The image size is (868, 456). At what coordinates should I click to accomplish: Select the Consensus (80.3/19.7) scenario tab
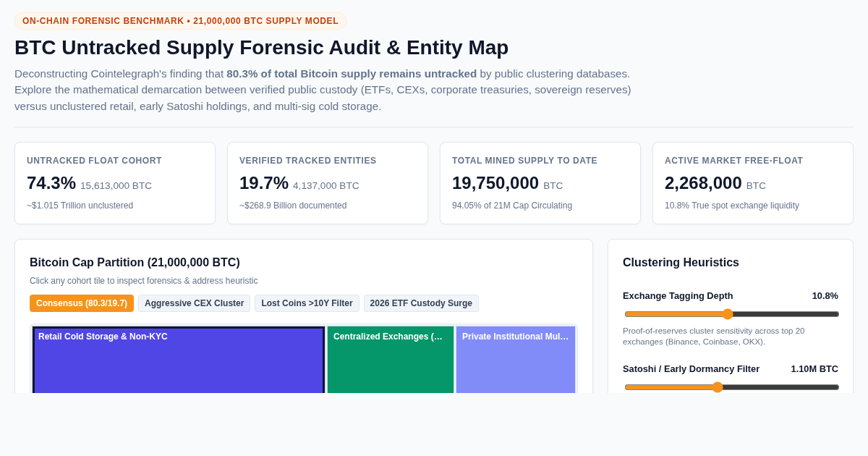[82, 303]
